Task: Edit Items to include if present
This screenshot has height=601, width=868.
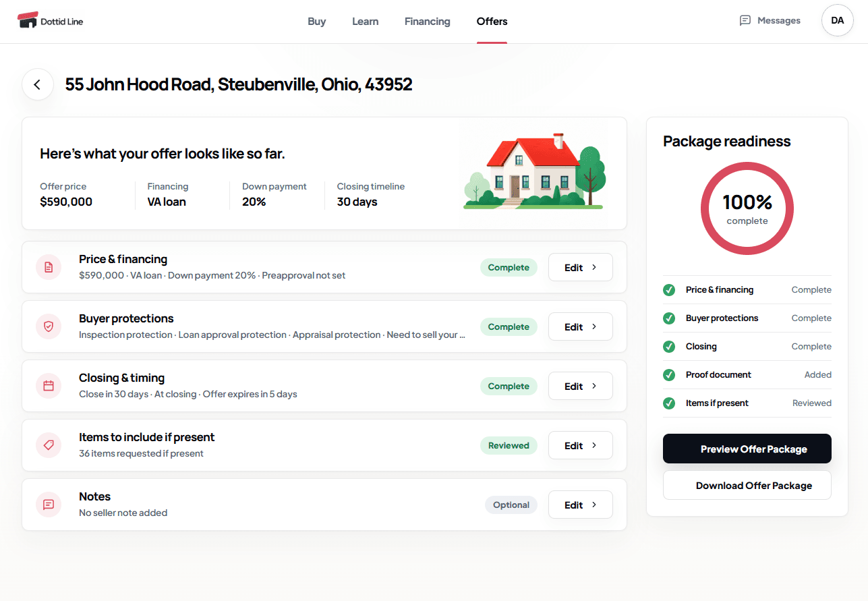Action: click(581, 445)
